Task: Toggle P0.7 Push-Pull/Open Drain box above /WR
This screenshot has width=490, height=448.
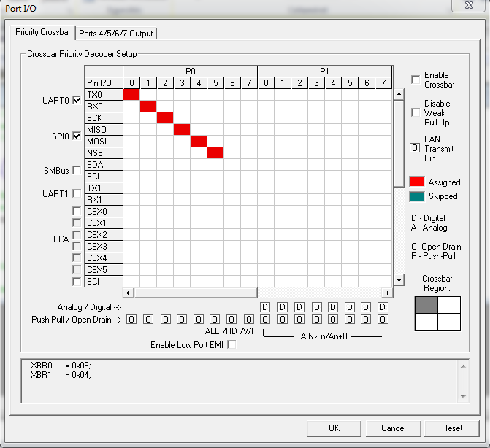Action: click(x=249, y=319)
